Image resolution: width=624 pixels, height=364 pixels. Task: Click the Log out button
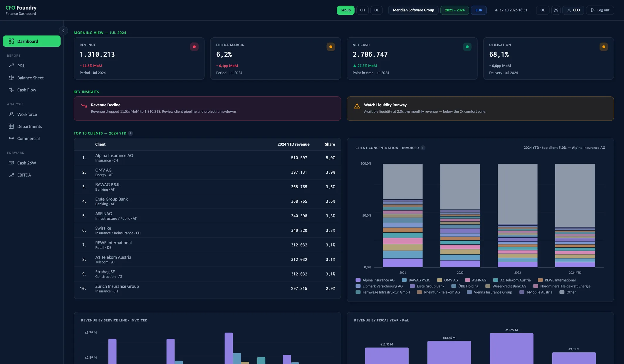tap(600, 10)
